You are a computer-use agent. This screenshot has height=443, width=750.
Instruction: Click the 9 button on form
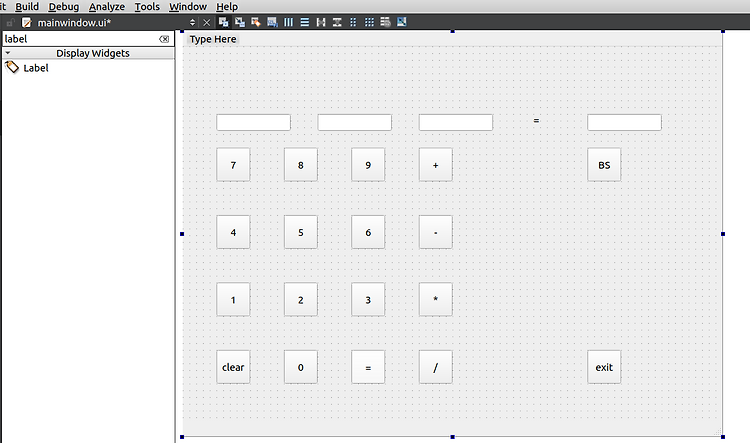tap(368, 165)
